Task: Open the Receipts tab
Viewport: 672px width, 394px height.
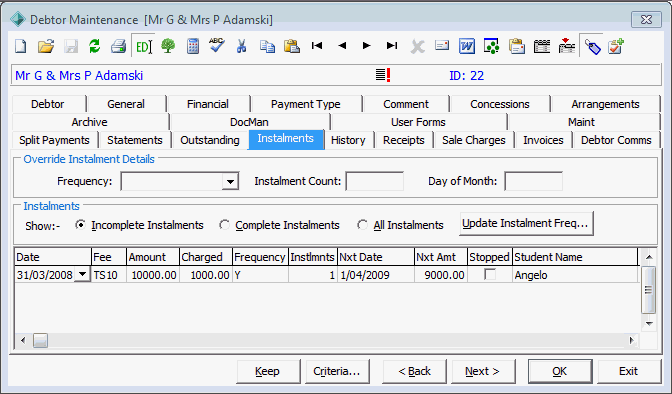Action: tap(404, 140)
